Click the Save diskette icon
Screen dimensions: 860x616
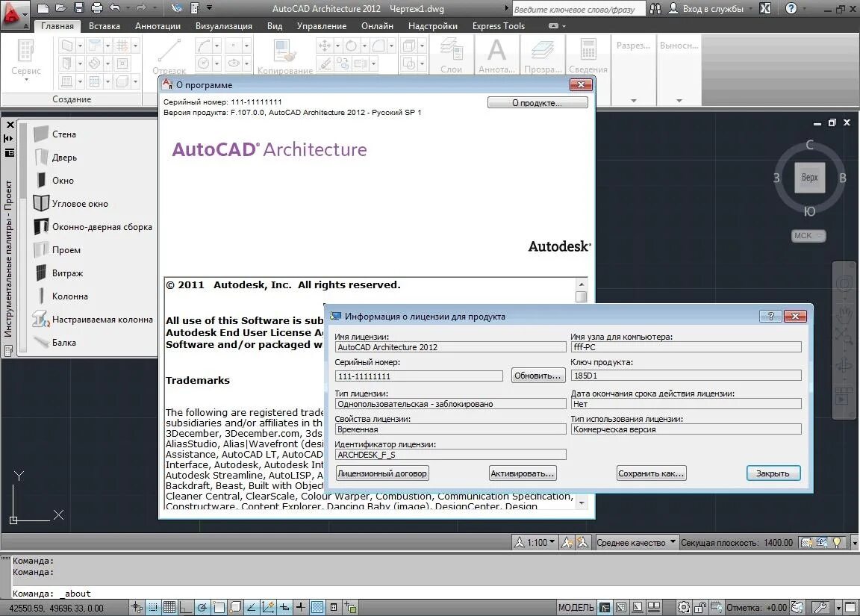(79, 8)
